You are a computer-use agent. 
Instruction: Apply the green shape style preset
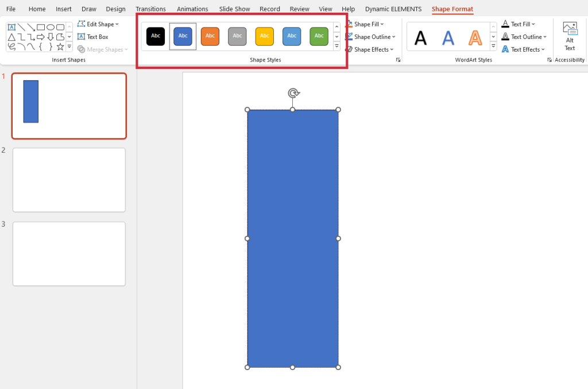(x=319, y=36)
